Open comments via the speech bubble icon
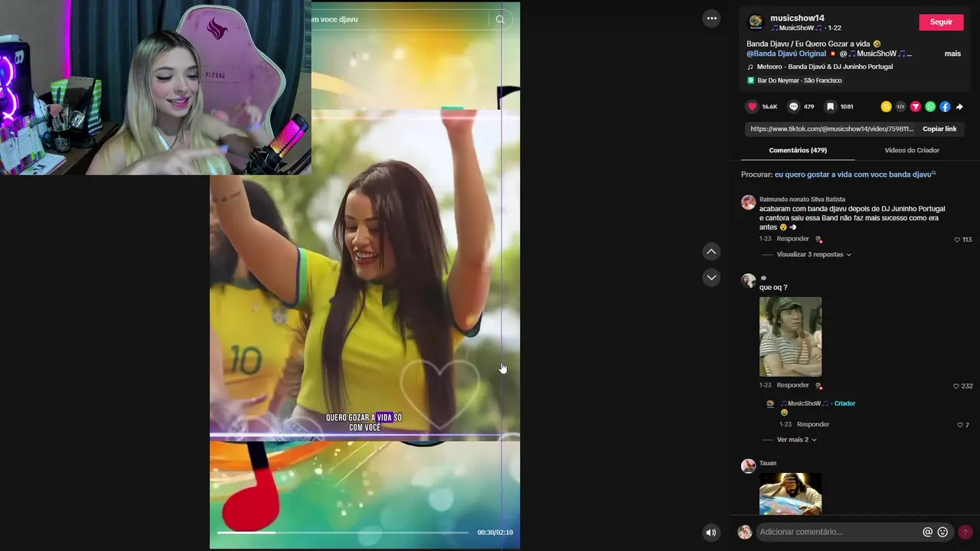The height and width of the screenshot is (551, 980). pyautogui.click(x=794, y=106)
